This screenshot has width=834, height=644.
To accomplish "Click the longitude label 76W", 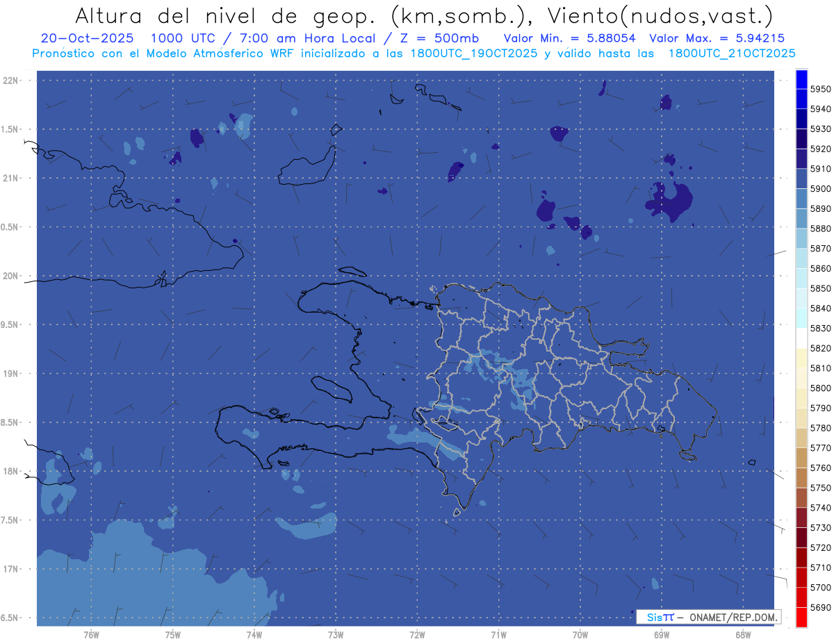I will click(x=91, y=635).
